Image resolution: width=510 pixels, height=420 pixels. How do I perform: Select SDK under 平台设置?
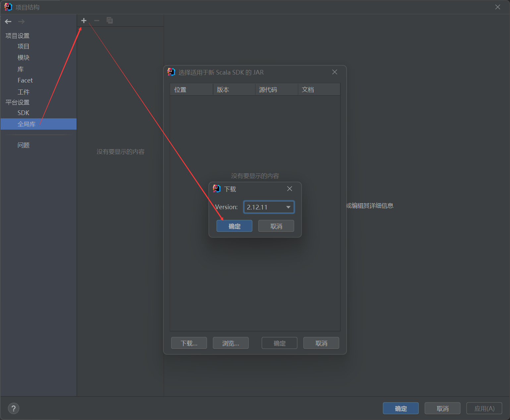click(x=38, y=113)
